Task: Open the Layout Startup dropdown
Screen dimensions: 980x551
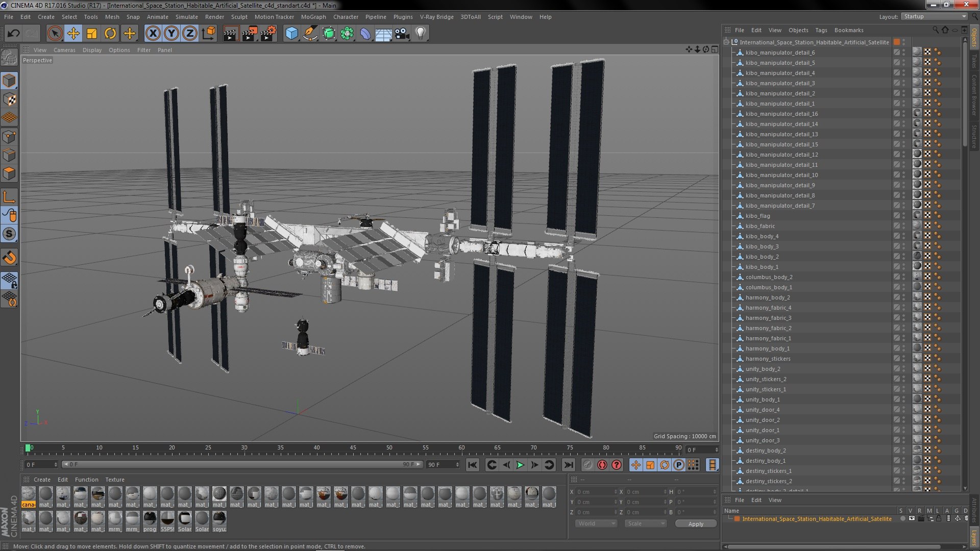Action: coord(934,17)
